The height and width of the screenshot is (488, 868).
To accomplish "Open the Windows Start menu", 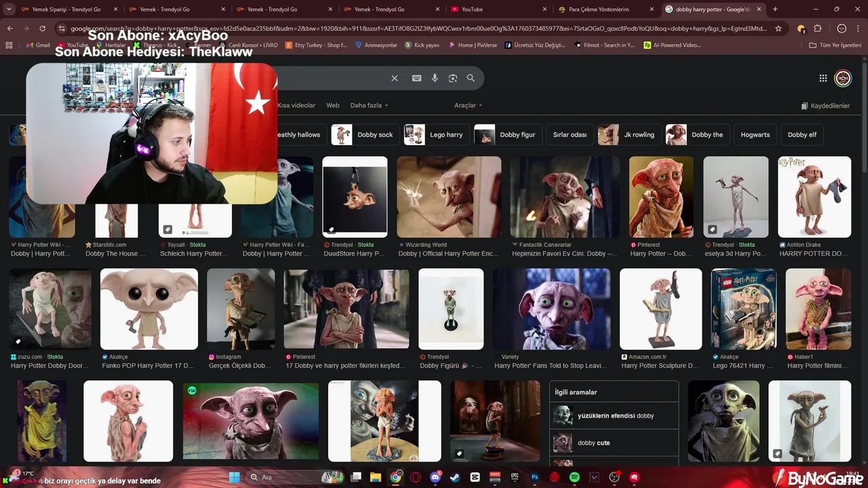I will (x=234, y=477).
